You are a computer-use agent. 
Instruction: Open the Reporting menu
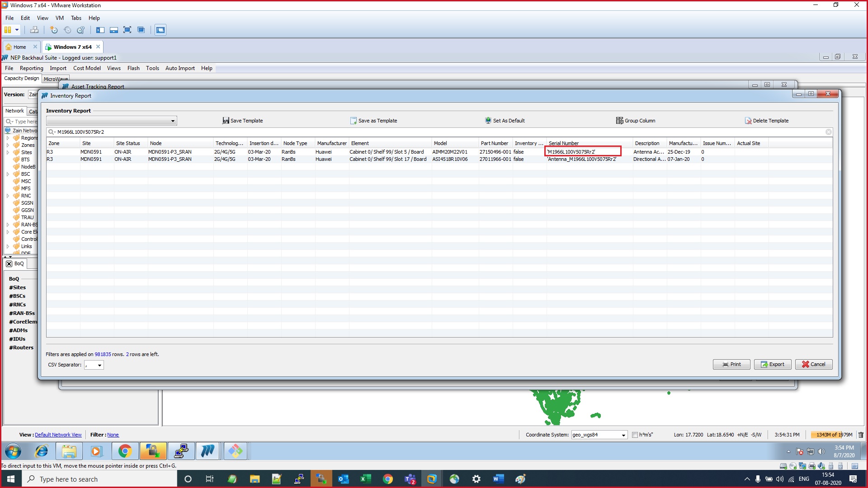pos(31,68)
